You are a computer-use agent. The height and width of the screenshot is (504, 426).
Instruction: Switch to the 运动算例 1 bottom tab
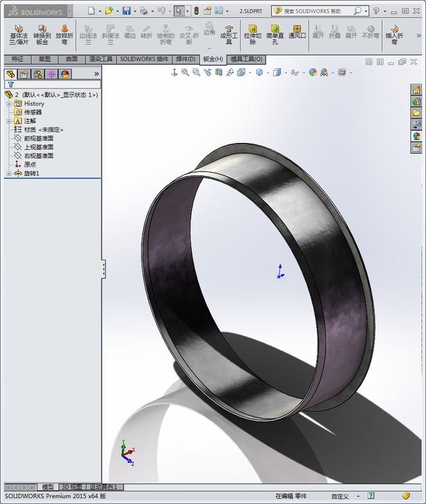(x=103, y=487)
